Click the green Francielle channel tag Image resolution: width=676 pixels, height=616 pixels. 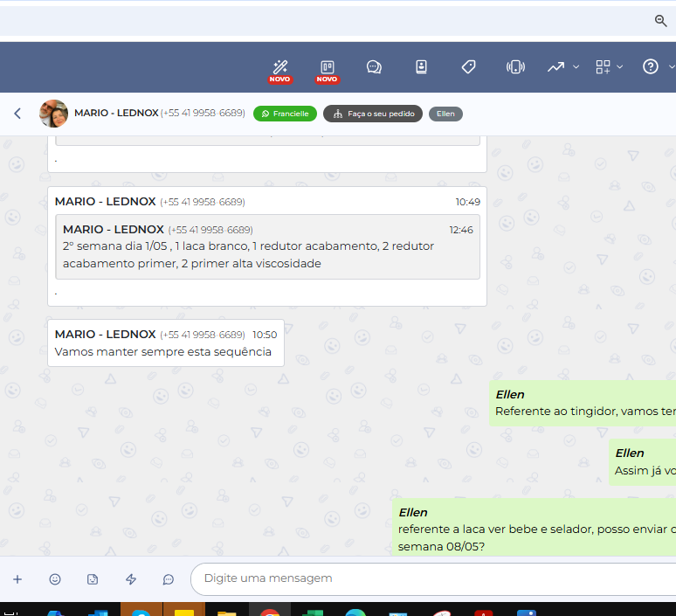click(285, 114)
